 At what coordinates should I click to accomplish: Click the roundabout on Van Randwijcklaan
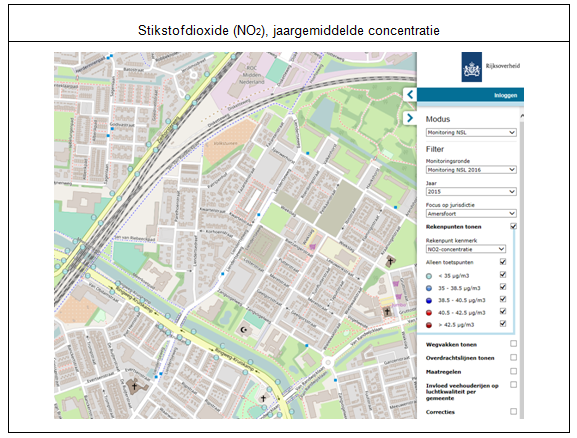[328, 363]
